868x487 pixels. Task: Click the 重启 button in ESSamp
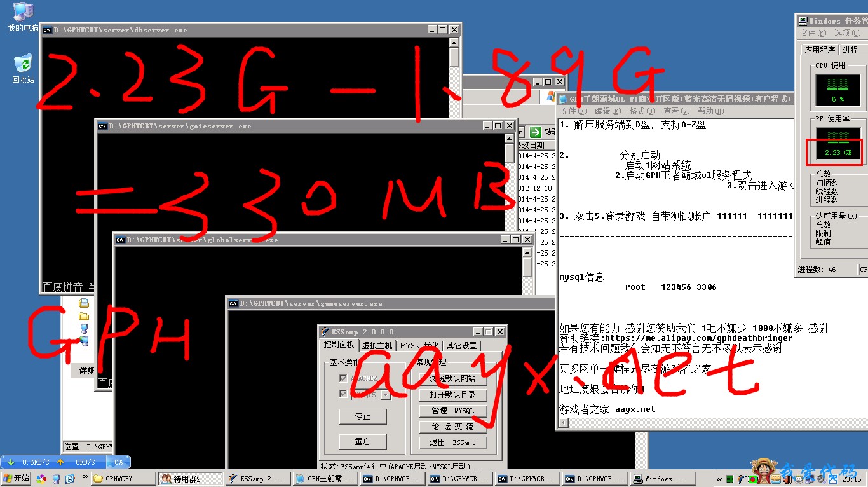tap(363, 442)
